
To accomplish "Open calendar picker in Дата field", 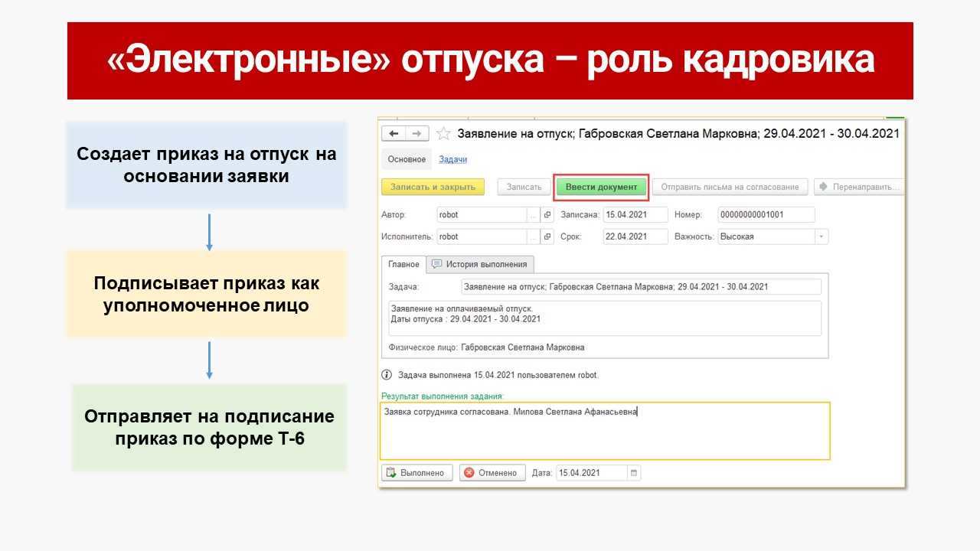I will tap(633, 473).
